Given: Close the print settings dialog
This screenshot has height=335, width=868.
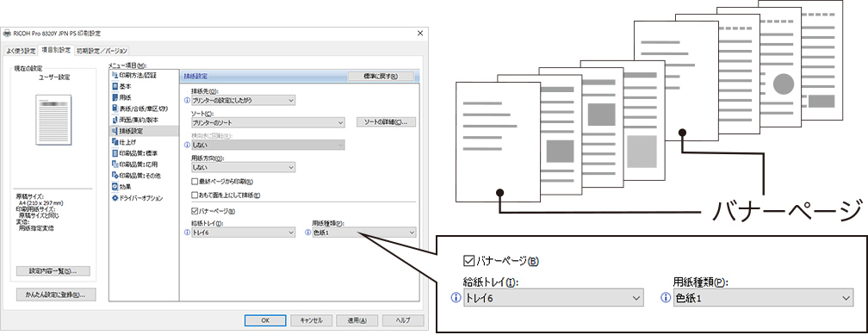Looking at the screenshot, I should [x=419, y=34].
